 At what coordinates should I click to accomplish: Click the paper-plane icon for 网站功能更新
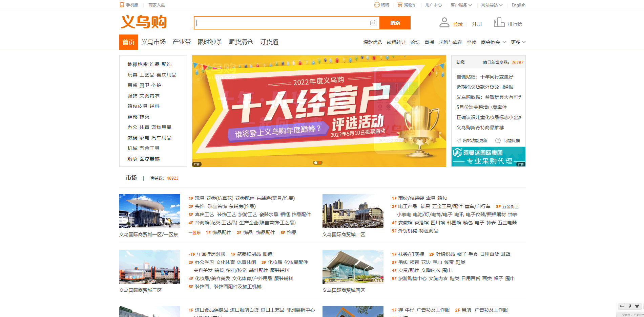[459, 140]
